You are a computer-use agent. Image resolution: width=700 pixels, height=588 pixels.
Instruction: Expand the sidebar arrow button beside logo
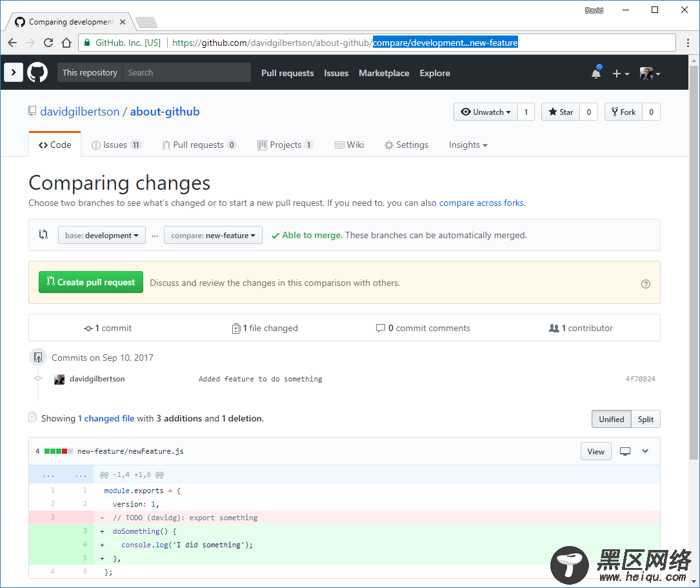pyautogui.click(x=14, y=72)
